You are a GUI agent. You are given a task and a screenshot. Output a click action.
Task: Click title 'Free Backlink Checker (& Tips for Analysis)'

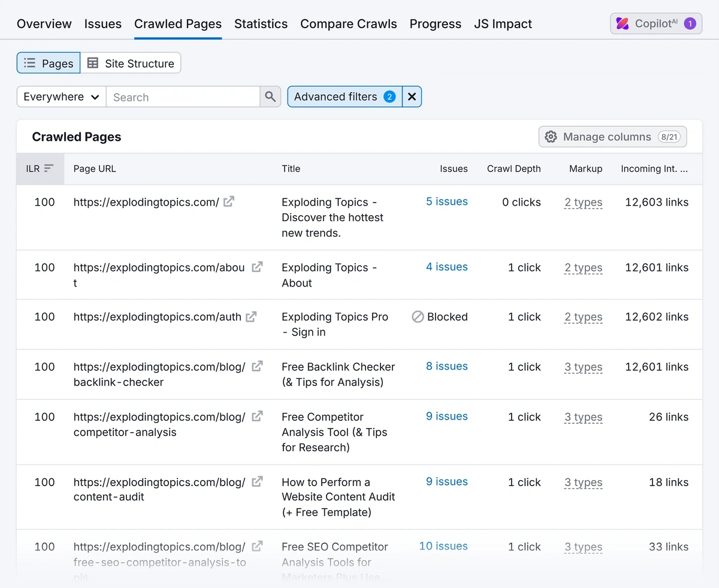click(x=339, y=374)
